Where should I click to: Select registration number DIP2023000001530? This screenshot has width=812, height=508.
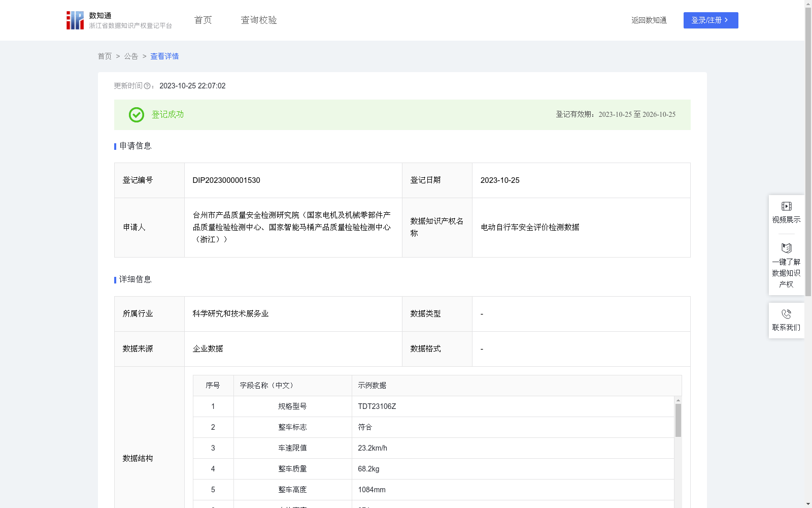click(226, 180)
